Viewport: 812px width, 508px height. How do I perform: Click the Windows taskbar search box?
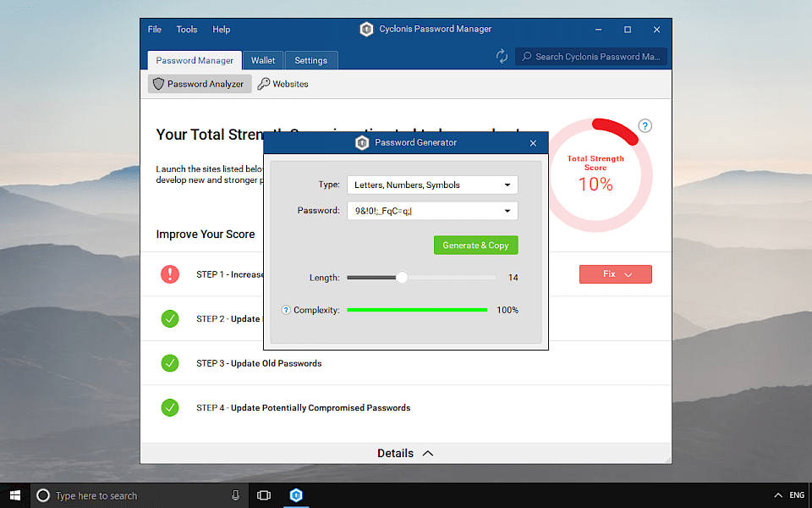pyautogui.click(x=140, y=495)
